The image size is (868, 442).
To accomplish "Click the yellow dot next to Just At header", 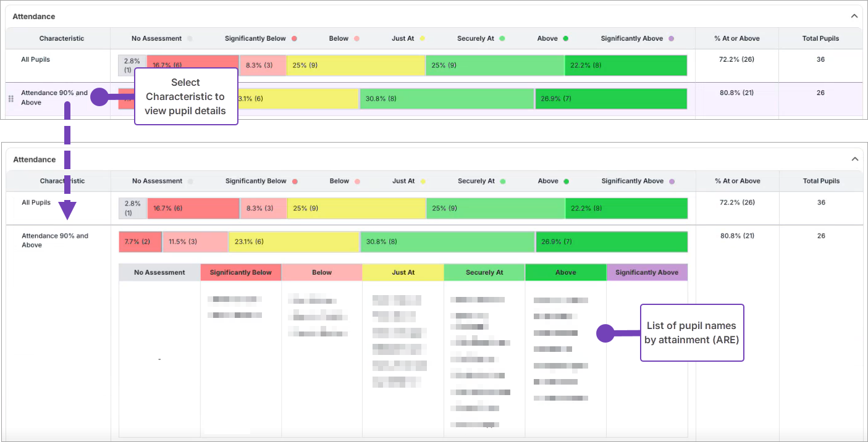I will pos(423,38).
